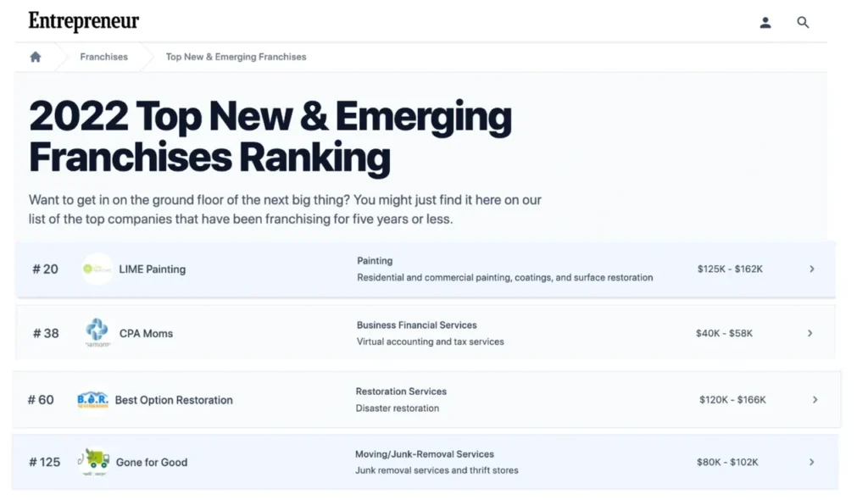Screen dimensions: 868x500
Task: Open the search icon in the header
Action: coord(802,23)
